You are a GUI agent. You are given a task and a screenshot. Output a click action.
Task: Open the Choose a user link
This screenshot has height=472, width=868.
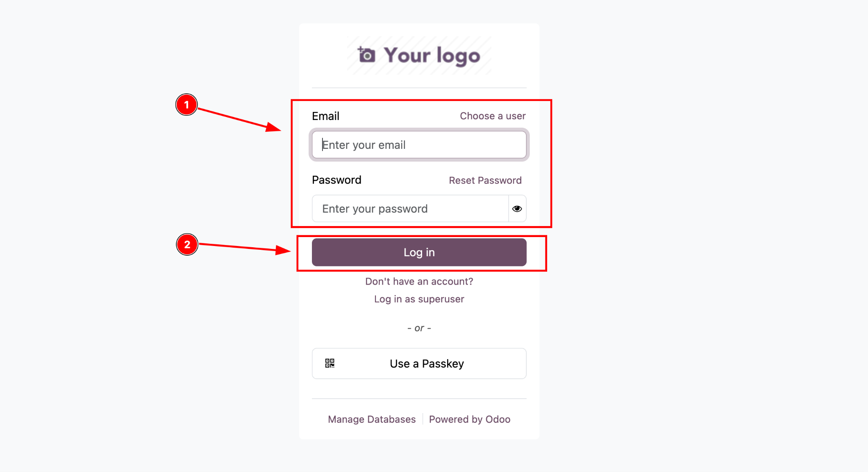(x=492, y=116)
